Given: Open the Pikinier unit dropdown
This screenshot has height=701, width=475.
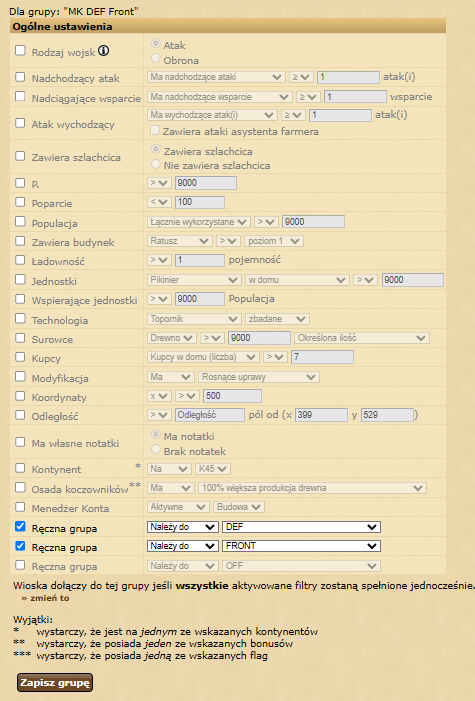Looking at the screenshot, I should point(194,280).
